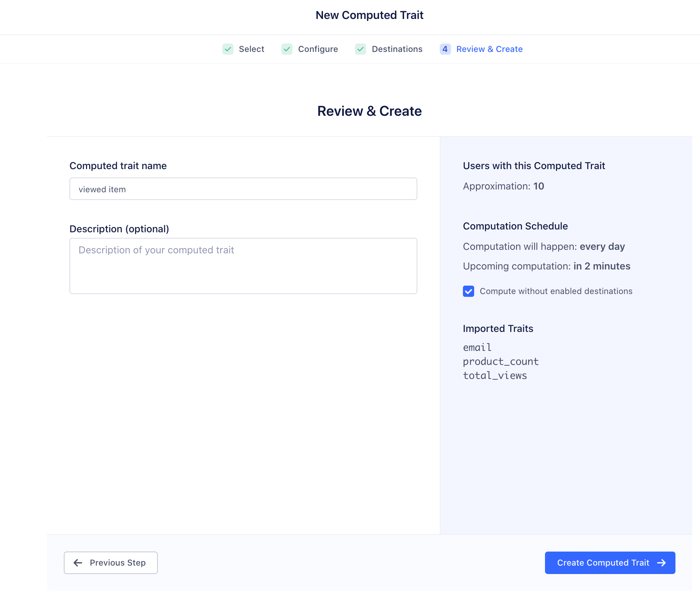Select the Review & Create step tab
Screen dimensions: 700x607
pos(489,49)
